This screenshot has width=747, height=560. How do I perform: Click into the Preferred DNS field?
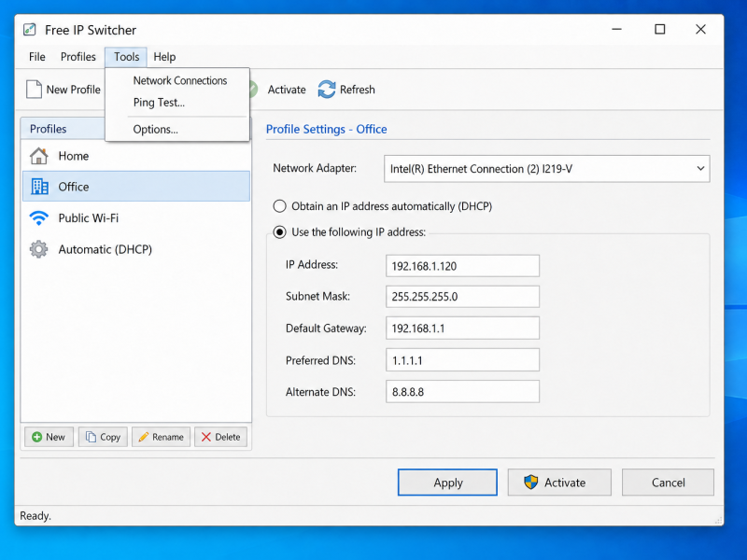462,360
